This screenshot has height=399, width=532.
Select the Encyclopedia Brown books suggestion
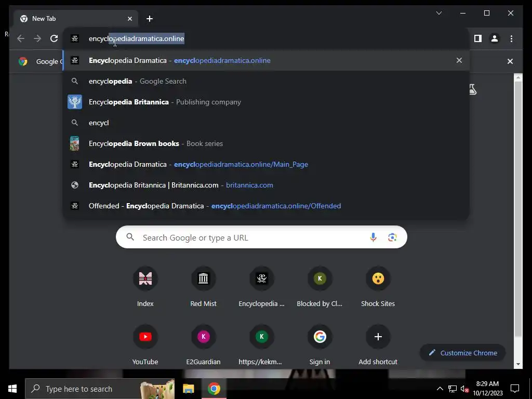click(267, 143)
